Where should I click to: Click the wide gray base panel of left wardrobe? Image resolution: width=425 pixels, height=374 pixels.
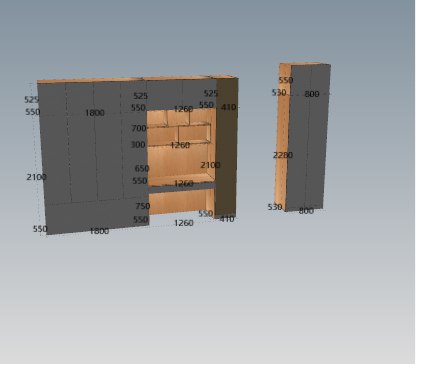coord(97,217)
